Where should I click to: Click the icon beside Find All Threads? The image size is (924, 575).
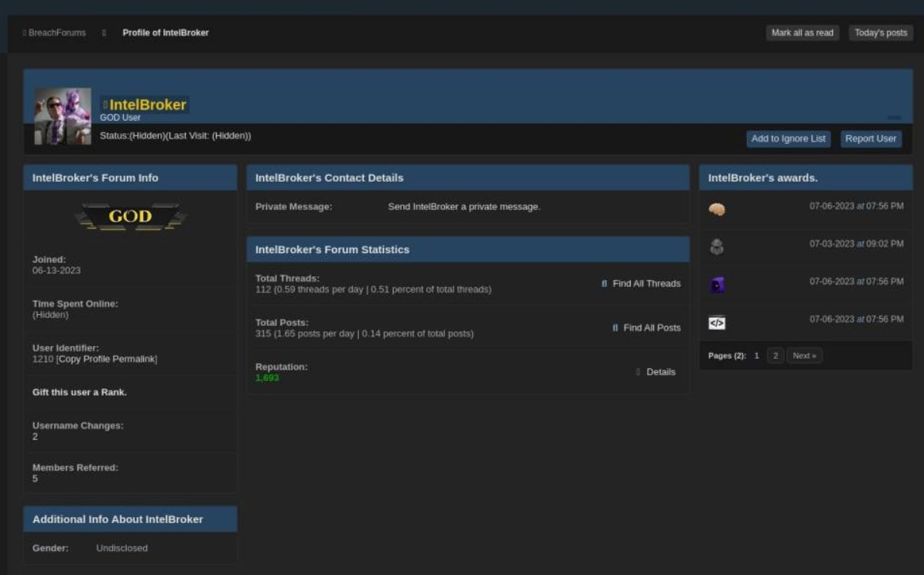point(604,284)
